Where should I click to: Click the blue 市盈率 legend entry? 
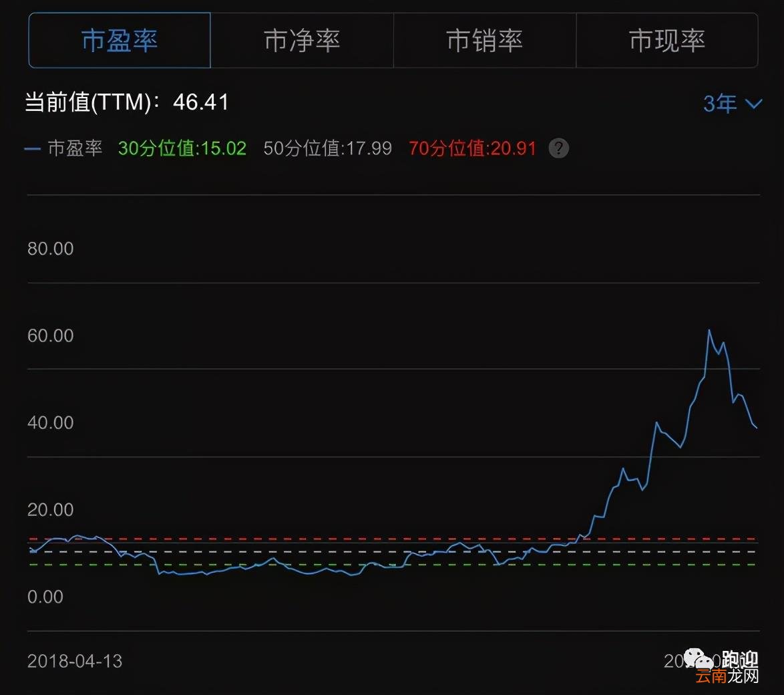[63, 148]
